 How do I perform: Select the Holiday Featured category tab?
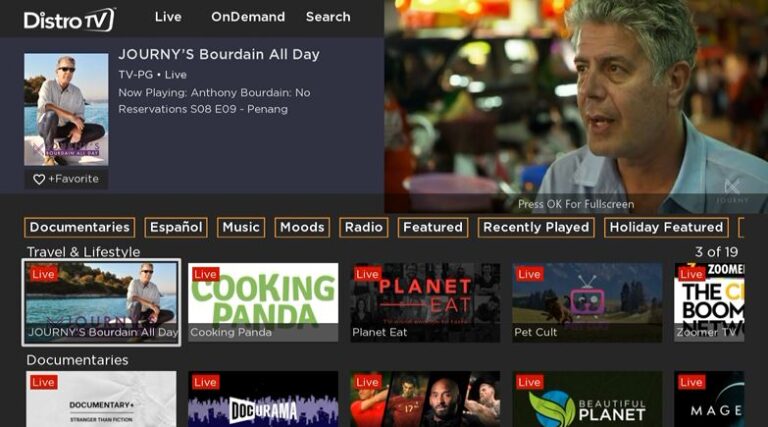point(666,227)
